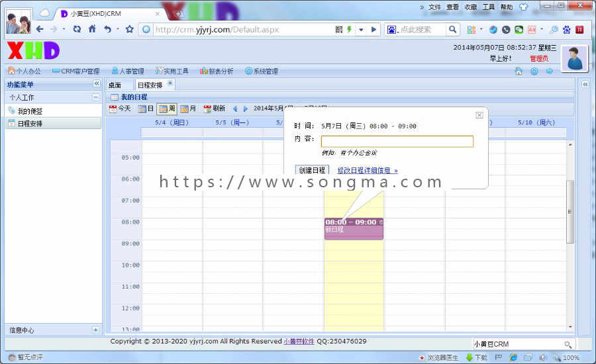The width and height of the screenshot is (596, 364).
Task: Click the 刷新 refresh calendar button
Action: (x=215, y=109)
